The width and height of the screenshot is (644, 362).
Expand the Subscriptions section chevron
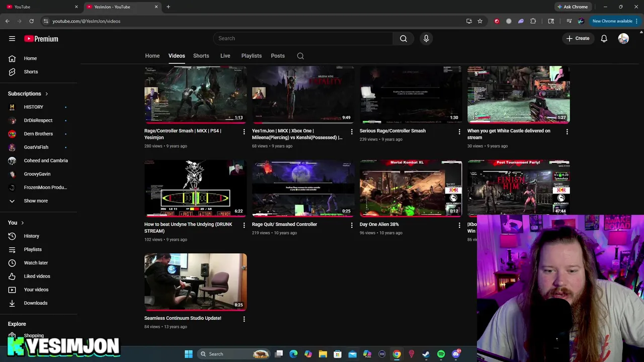[x=47, y=94]
